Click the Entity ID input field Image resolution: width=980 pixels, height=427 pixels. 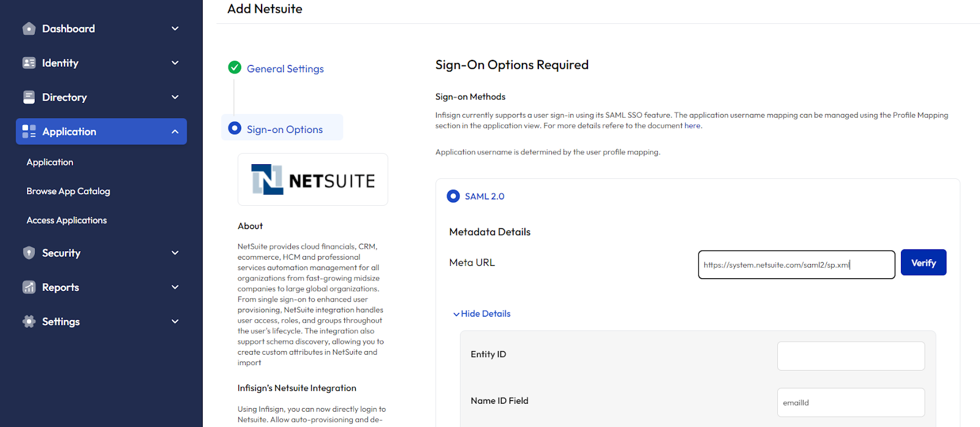point(851,356)
